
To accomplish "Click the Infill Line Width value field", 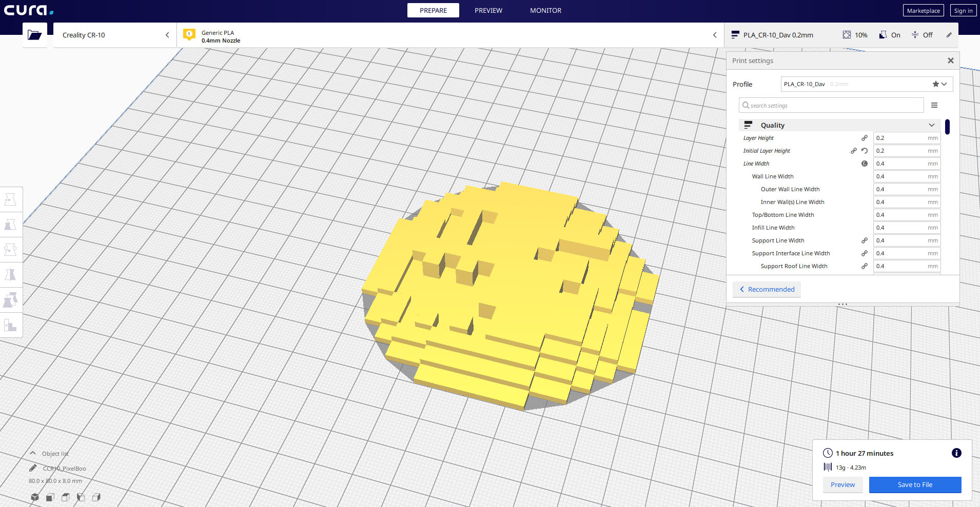I will tap(907, 228).
